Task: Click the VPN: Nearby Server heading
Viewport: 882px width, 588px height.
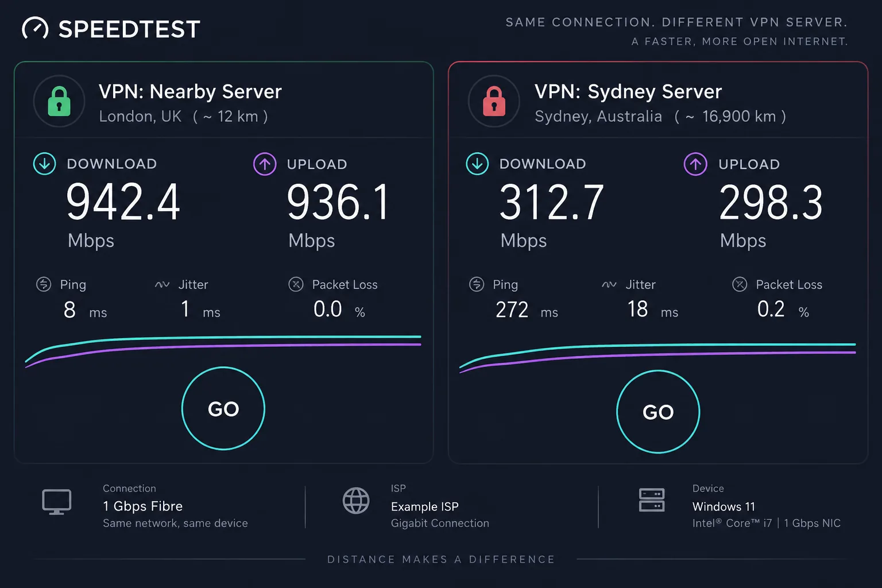Action: 190,92
